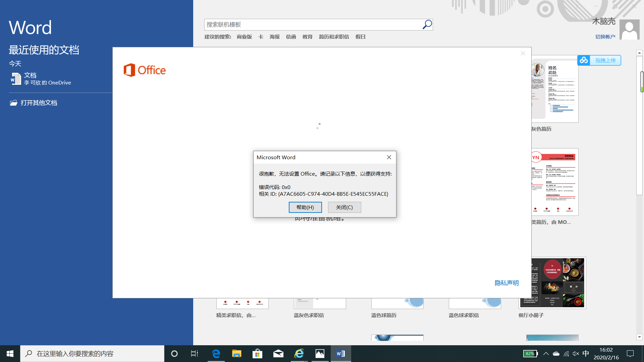Open the recent Word document icon
The height and width of the screenshot is (362, 644).
pyautogui.click(x=15, y=79)
